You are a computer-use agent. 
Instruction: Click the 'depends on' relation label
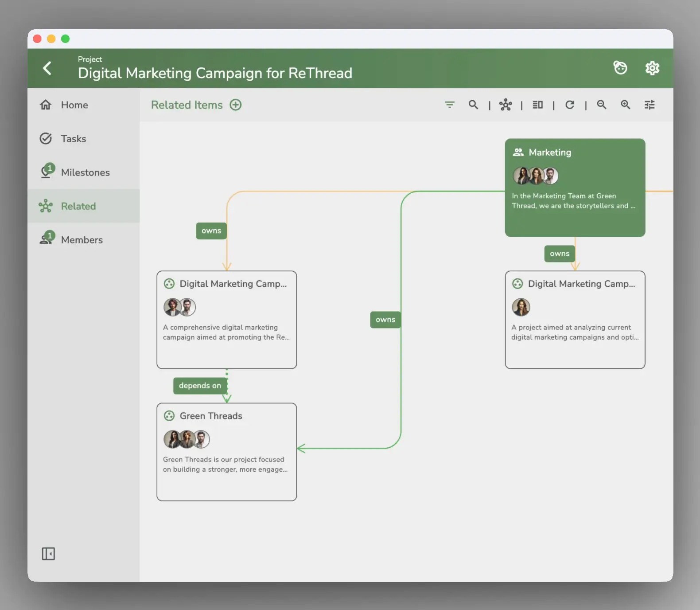(x=200, y=386)
